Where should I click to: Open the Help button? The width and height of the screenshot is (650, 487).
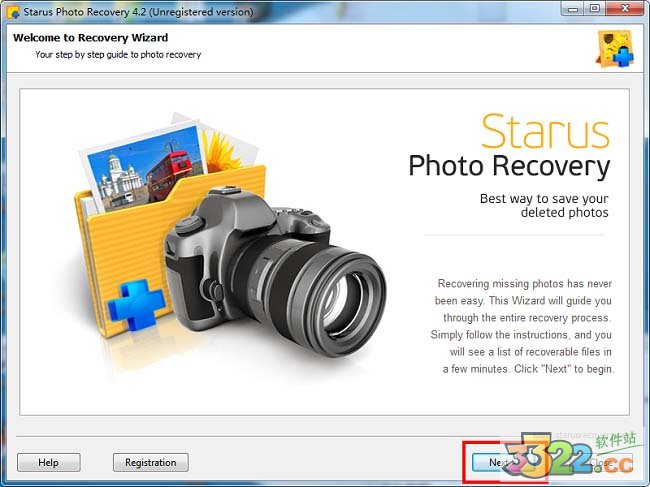coord(49,462)
